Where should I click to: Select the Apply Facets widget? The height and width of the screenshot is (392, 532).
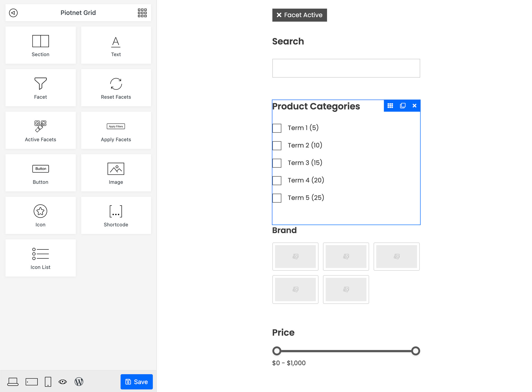[116, 130]
